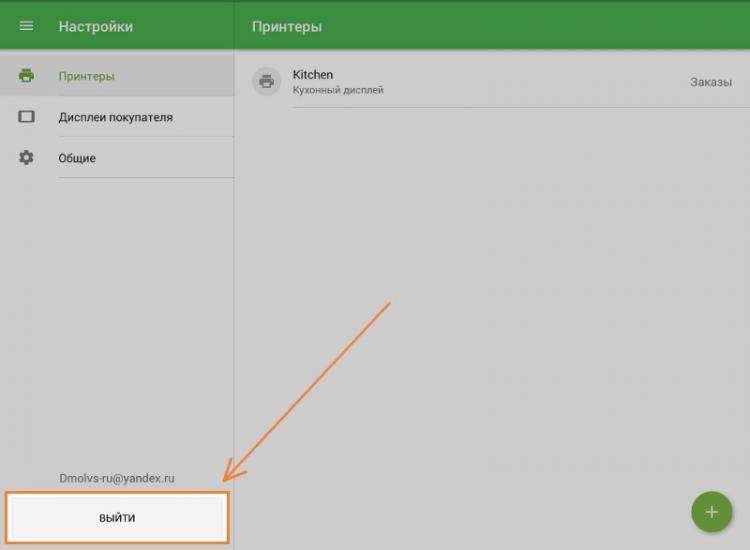Click the empty space in the Kitchen row

(530, 82)
